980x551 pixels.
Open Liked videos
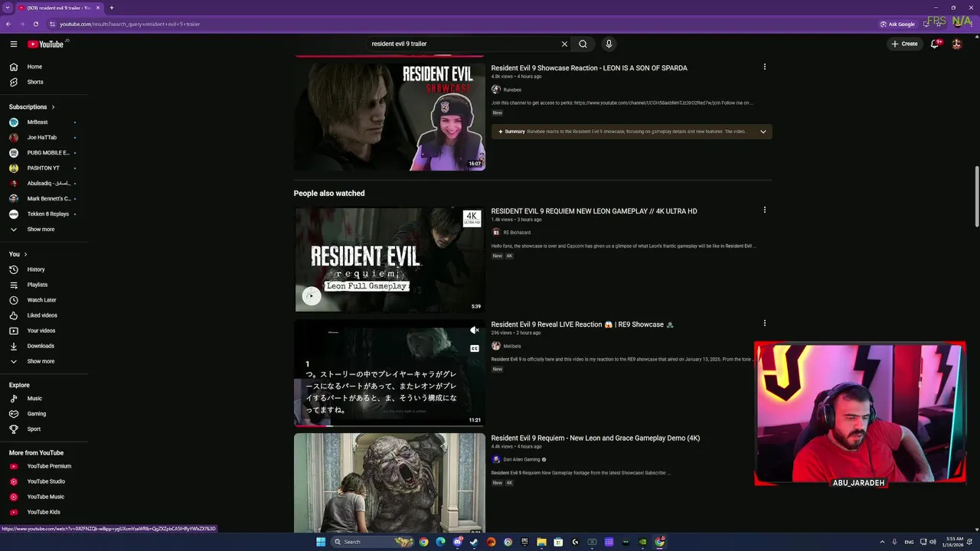pos(44,315)
